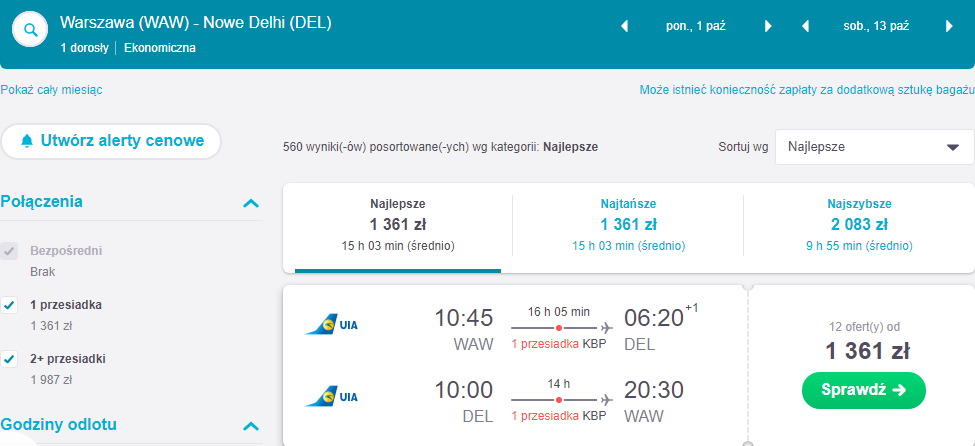975x446 pixels.
Task: Open the additional baggage fee notice link
Action: [x=806, y=90]
